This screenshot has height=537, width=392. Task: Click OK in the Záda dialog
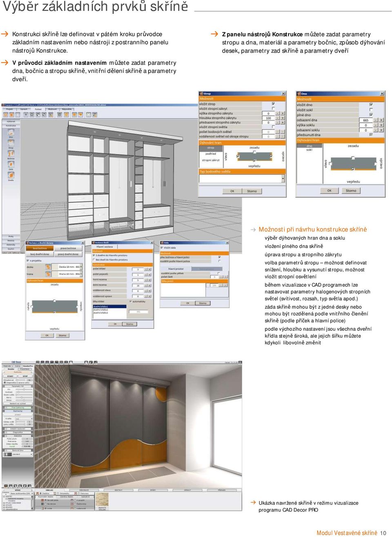point(188,303)
